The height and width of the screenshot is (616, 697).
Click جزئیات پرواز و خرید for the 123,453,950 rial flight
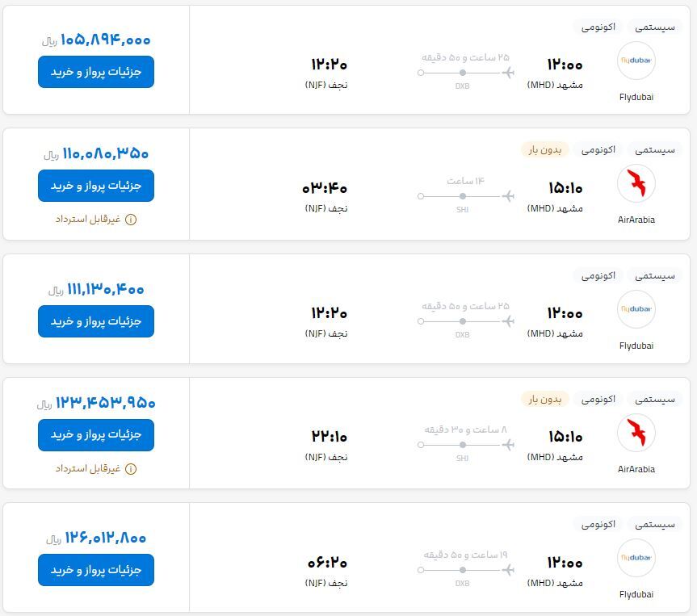(96, 434)
